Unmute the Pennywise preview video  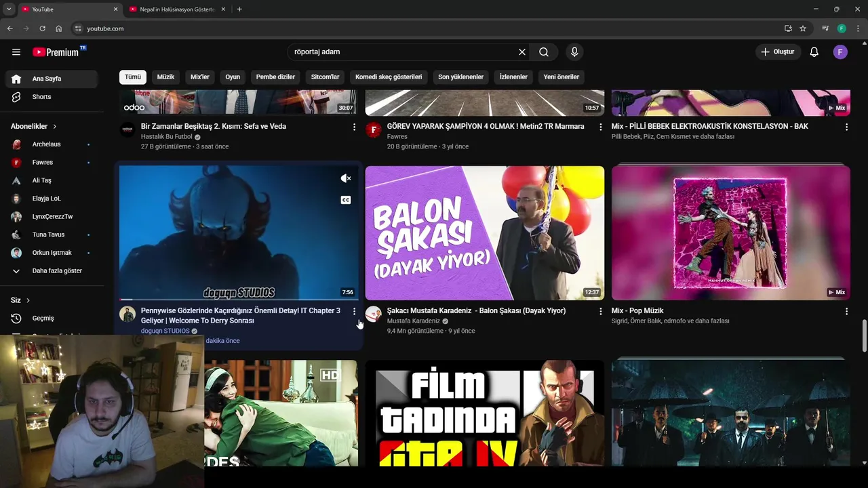coord(346,178)
